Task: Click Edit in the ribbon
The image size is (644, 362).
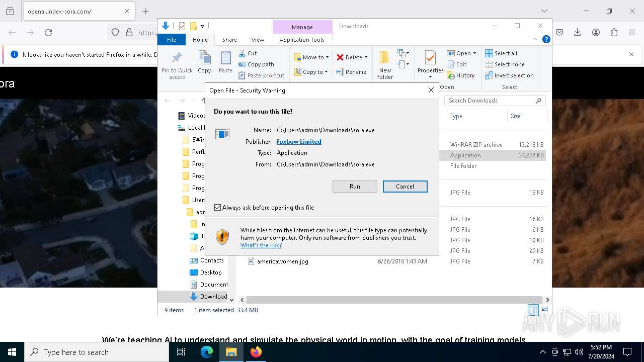Action: click(x=457, y=64)
